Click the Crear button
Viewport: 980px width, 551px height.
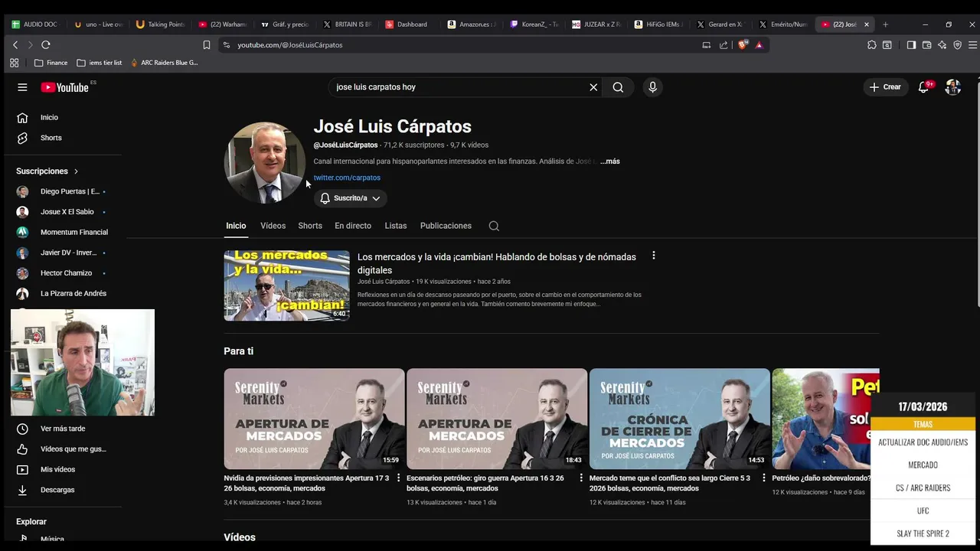click(x=886, y=87)
